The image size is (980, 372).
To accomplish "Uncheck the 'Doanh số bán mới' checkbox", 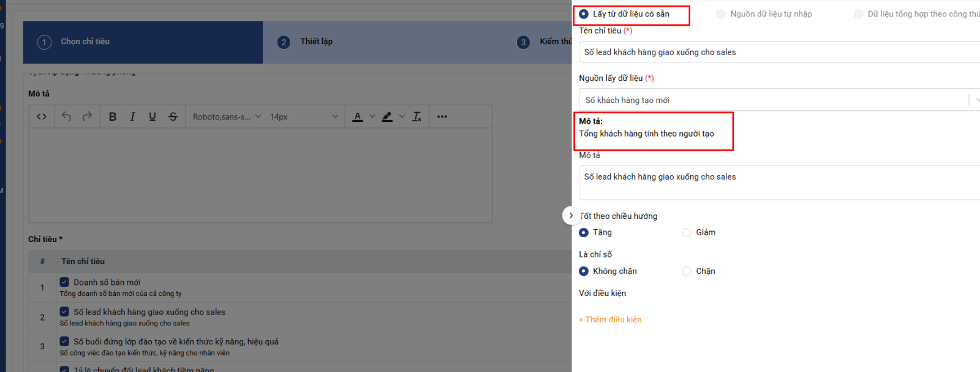I will [64, 282].
